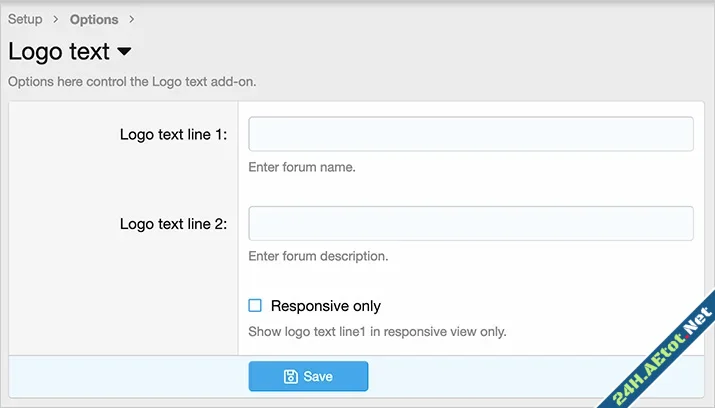The height and width of the screenshot is (408, 715).
Task: Click the Logo text page heading
Action: [59, 52]
